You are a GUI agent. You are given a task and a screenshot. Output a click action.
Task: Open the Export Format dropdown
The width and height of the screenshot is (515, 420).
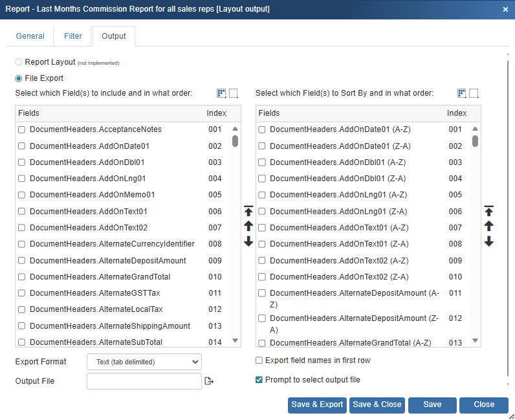[144, 362]
